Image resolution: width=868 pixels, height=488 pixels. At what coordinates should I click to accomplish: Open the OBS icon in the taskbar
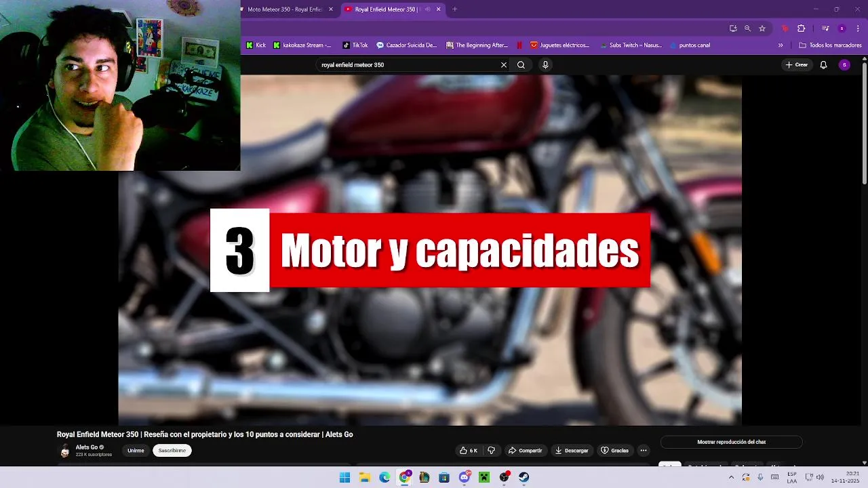click(x=505, y=477)
